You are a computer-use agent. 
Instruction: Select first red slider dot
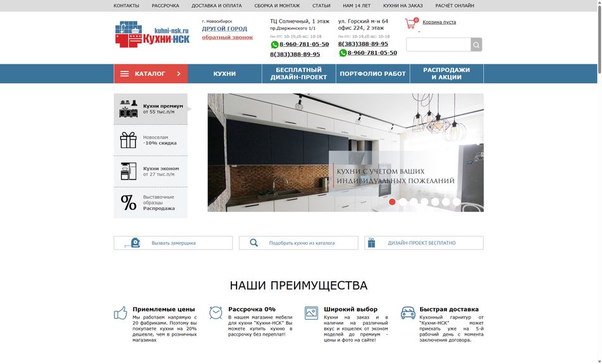coord(392,202)
